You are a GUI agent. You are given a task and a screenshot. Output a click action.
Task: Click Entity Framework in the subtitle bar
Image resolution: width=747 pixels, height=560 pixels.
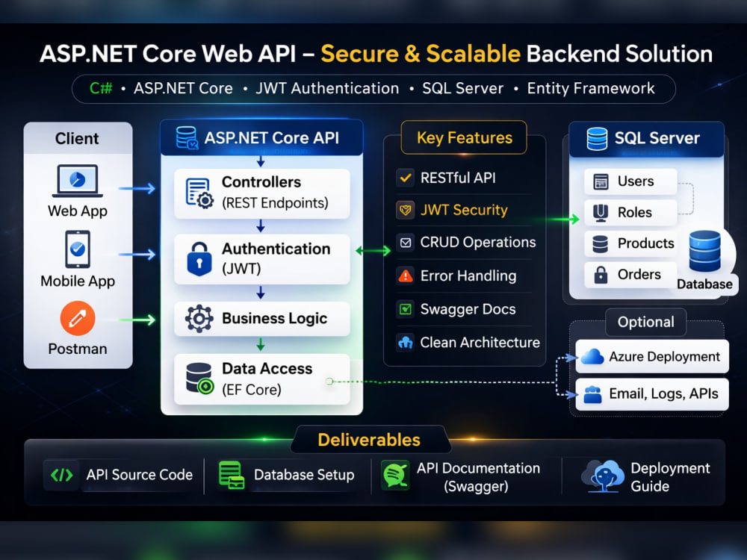pyautogui.click(x=591, y=89)
